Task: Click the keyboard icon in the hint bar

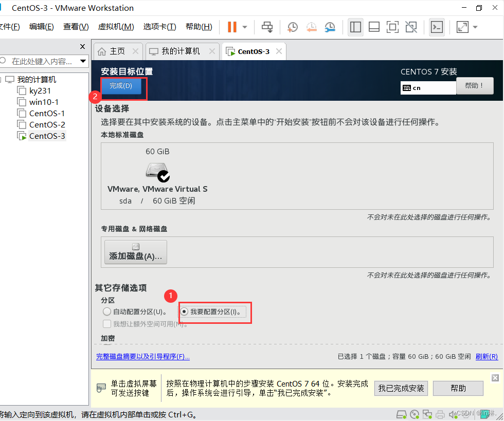Action: coord(101,388)
